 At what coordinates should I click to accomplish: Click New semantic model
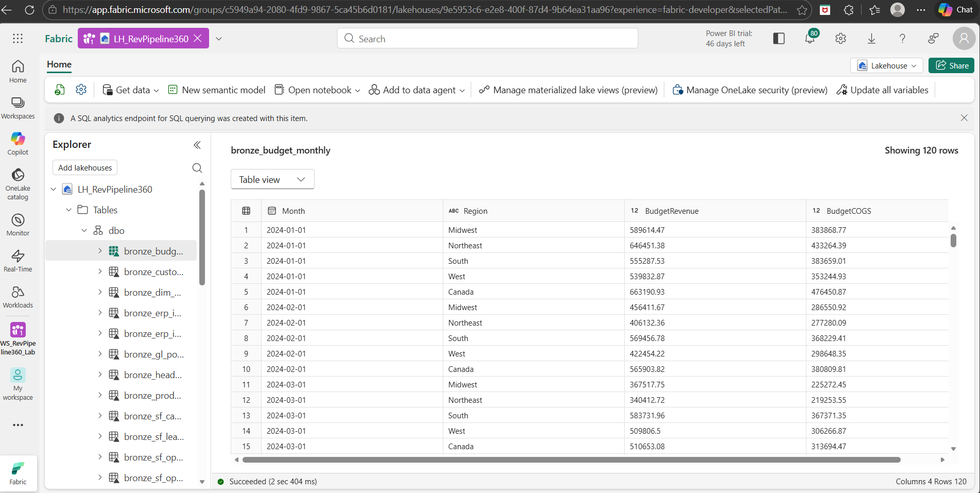(217, 90)
